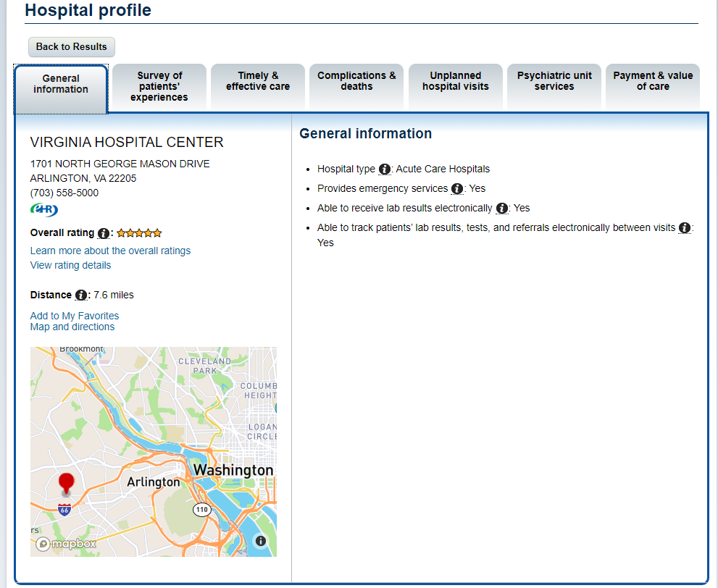
Task: Click the Hospital type info icon
Action: click(x=385, y=169)
